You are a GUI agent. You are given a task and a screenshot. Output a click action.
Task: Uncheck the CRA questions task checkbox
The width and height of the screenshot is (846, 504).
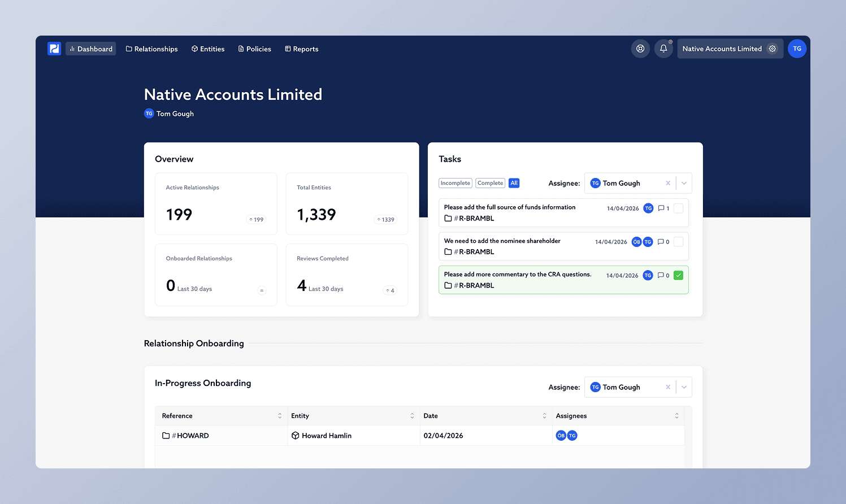point(679,276)
